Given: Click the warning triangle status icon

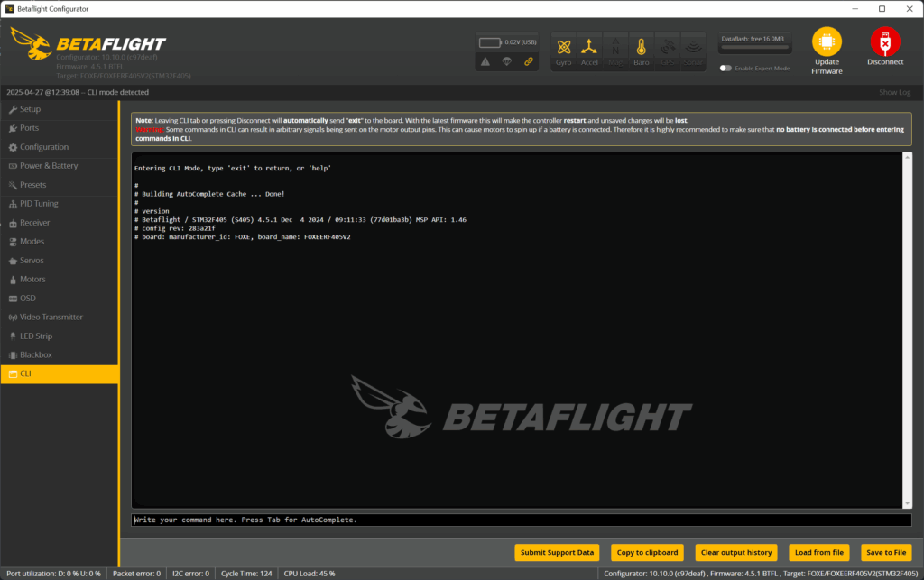Looking at the screenshot, I should [485, 61].
